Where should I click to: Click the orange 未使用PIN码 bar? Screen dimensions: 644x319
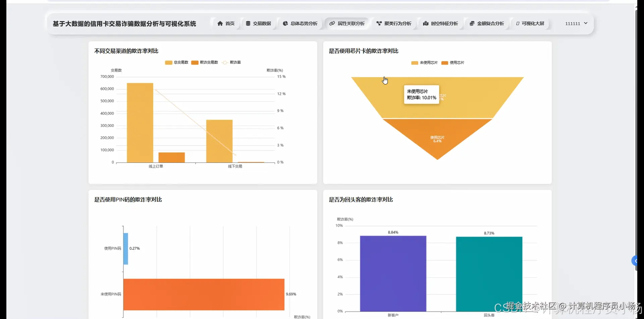click(204, 294)
